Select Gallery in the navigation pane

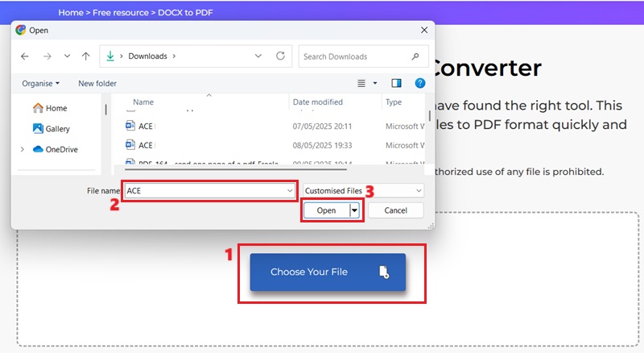coord(51,129)
